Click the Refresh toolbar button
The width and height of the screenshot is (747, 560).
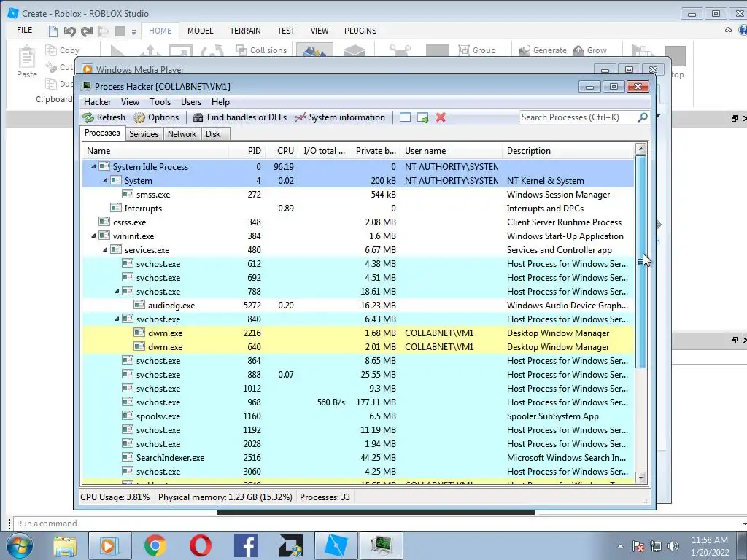pyautogui.click(x=104, y=117)
